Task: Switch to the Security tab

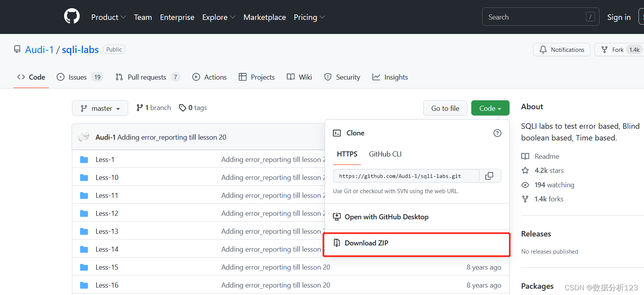Action: point(342,77)
